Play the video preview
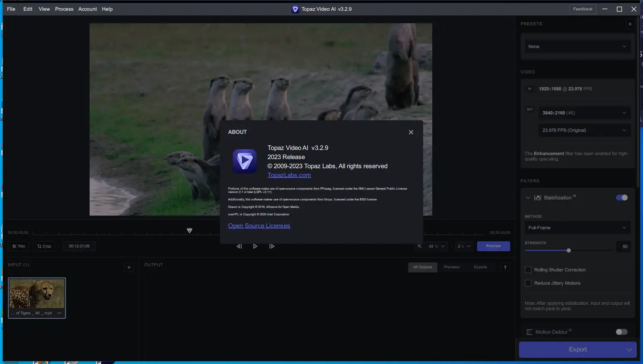The width and height of the screenshot is (643, 364). [255, 246]
